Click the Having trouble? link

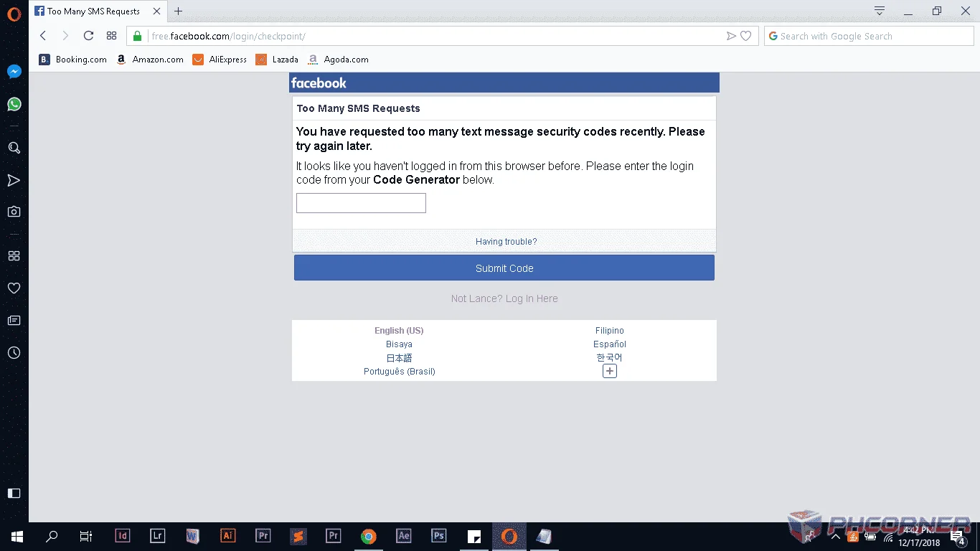point(506,242)
